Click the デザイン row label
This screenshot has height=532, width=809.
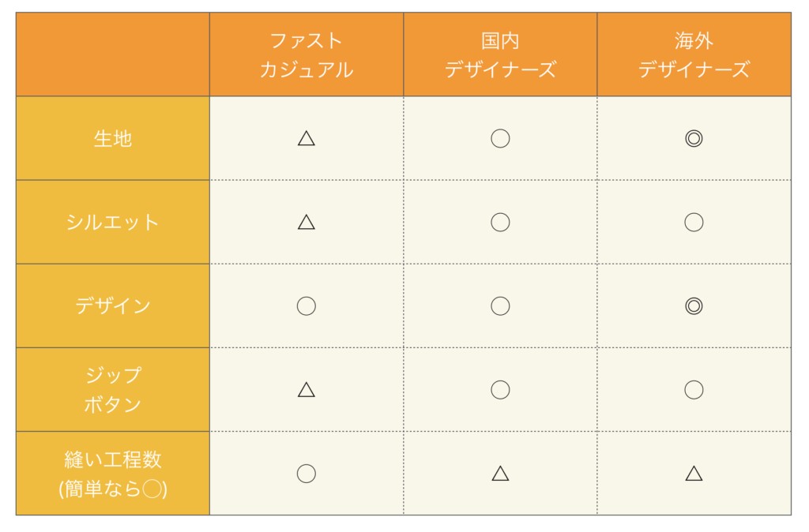pos(113,306)
